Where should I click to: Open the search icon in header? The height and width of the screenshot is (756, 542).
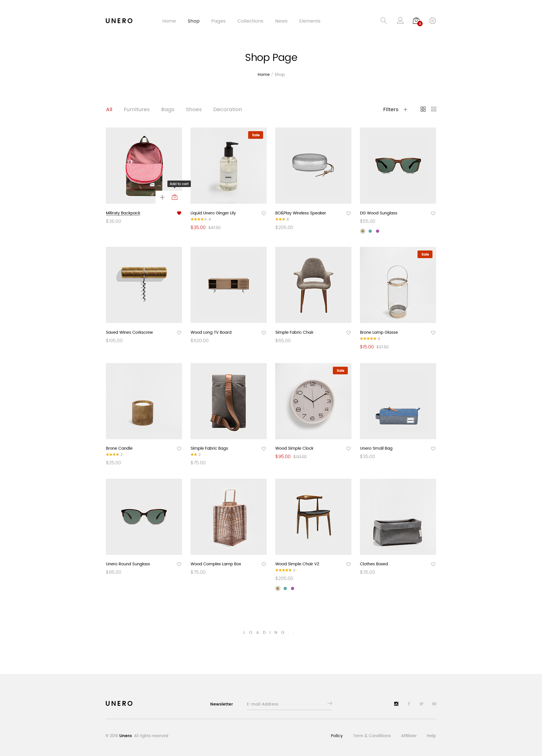383,21
